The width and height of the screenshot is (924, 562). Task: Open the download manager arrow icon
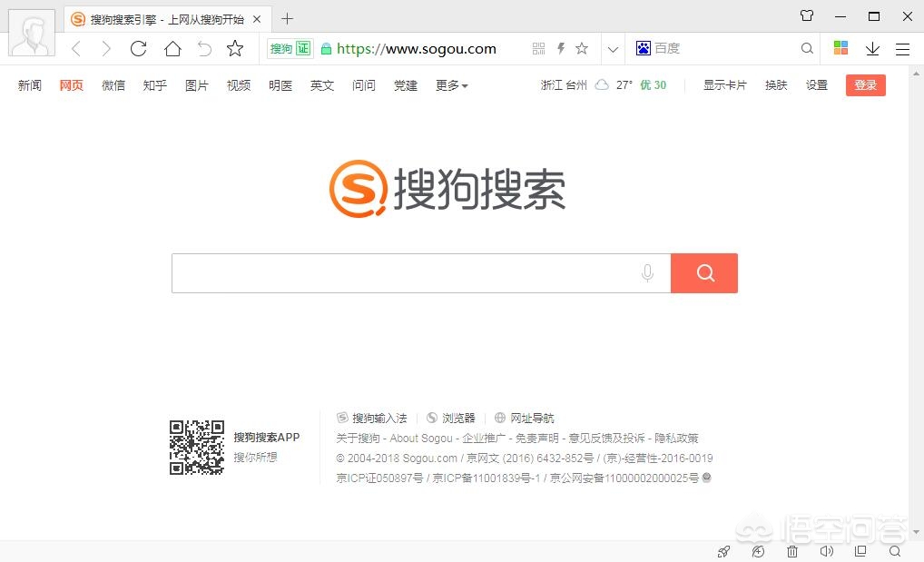(873, 48)
